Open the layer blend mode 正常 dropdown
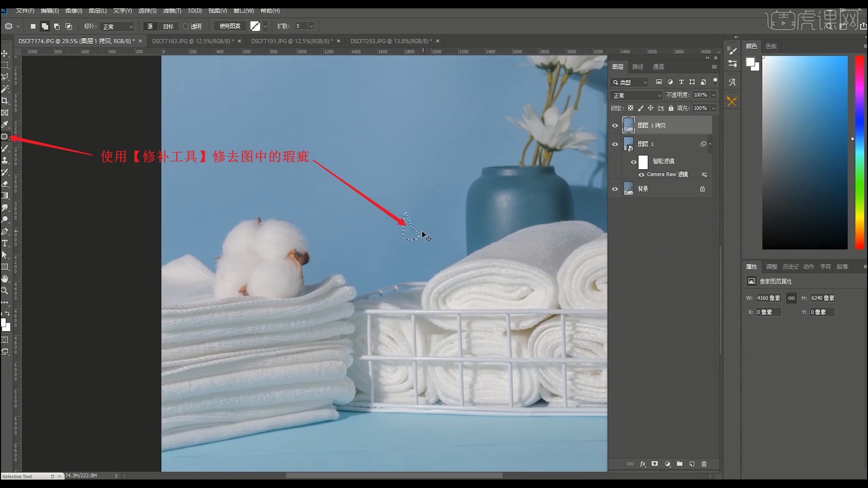 tap(637, 96)
